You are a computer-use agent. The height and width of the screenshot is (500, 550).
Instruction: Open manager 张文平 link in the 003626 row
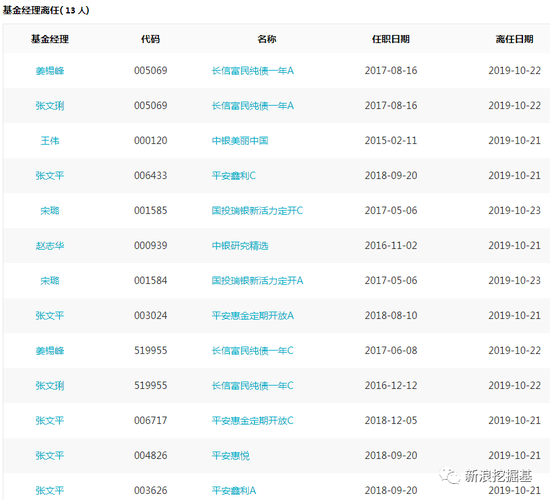[x=50, y=490]
